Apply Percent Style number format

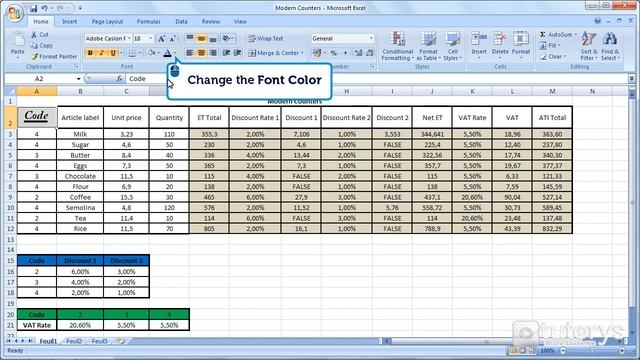point(333,53)
